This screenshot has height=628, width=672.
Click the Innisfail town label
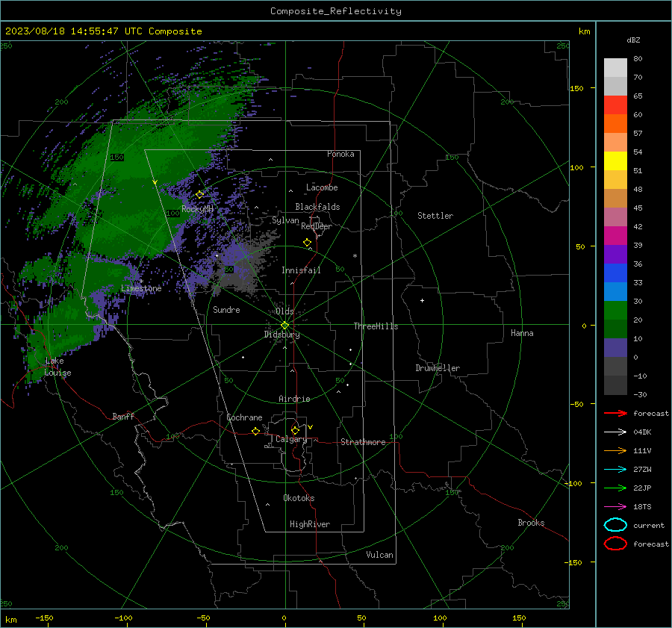click(301, 270)
